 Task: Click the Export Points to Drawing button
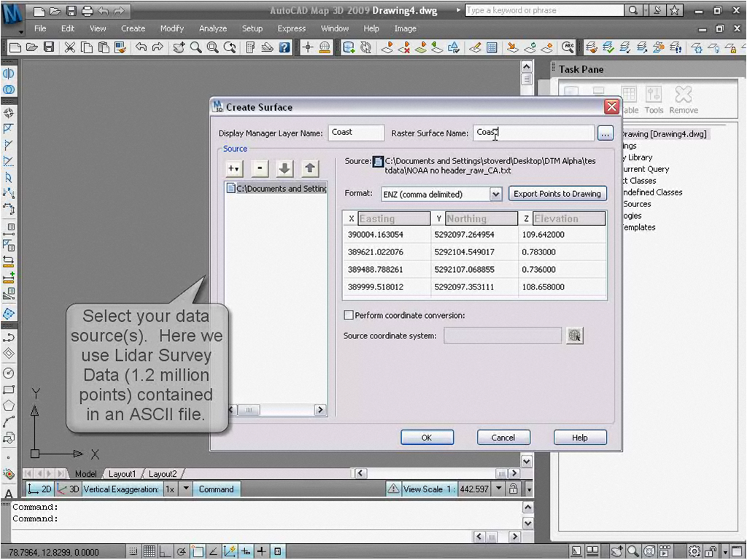coord(557,194)
